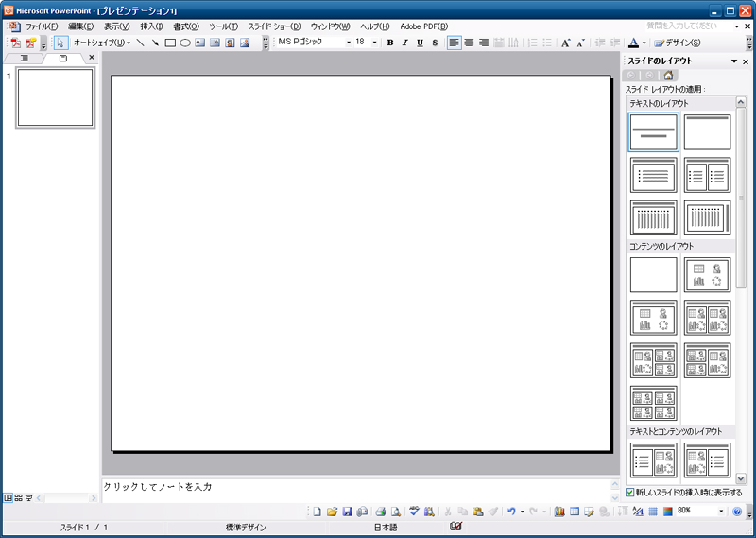The image size is (756, 538).
Task: Type a question in help box
Action: (689, 26)
